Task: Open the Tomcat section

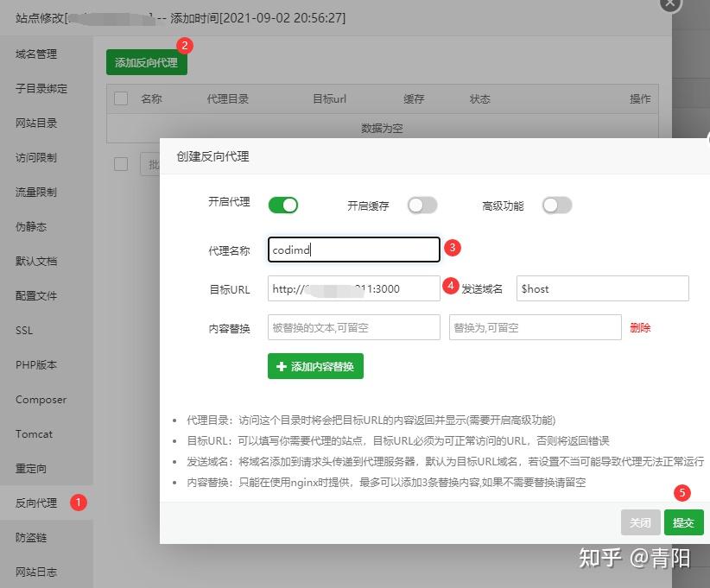Action: coord(34,433)
